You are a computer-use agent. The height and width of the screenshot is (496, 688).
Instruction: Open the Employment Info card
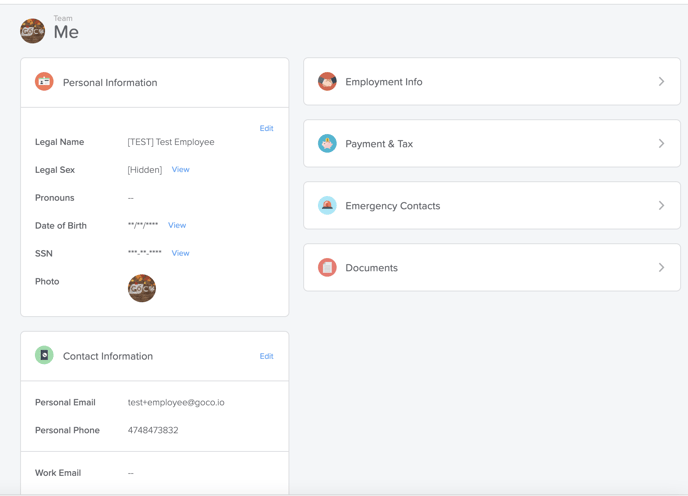pos(492,82)
